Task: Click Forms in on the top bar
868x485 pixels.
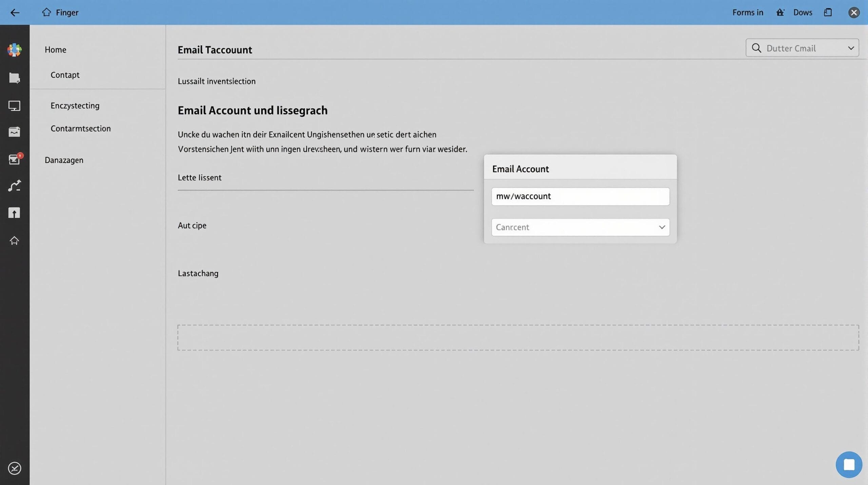Action: tap(748, 13)
